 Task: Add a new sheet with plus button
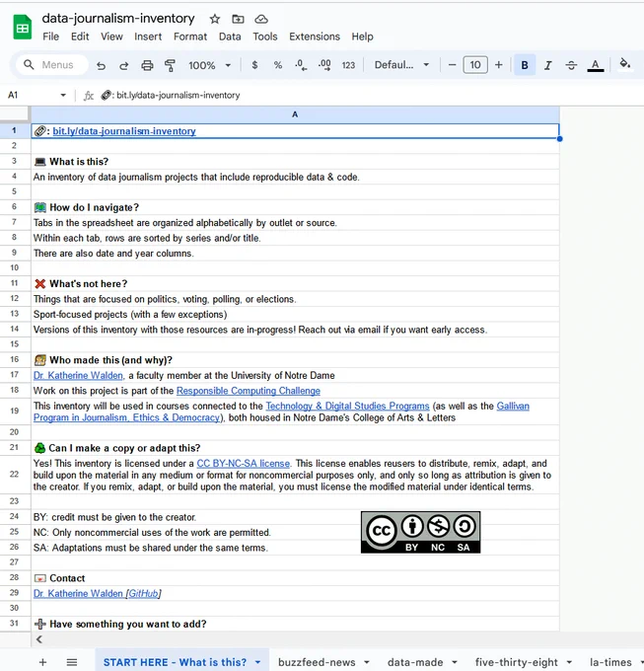(x=42, y=662)
